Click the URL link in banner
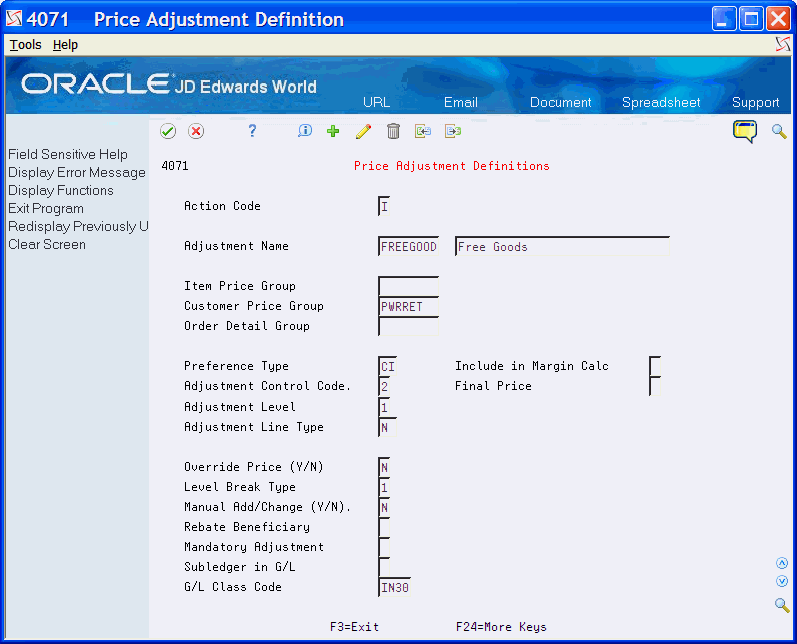Image resolution: width=797 pixels, height=644 pixels. click(376, 102)
